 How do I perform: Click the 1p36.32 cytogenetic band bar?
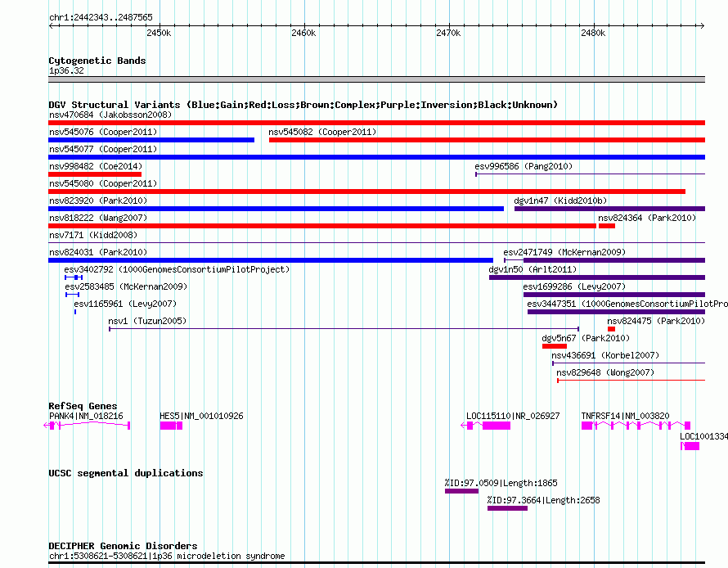click(x=376, y=79)
